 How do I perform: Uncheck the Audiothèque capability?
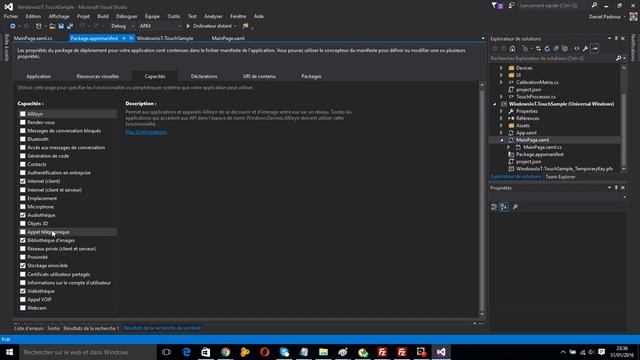(23, 215)
